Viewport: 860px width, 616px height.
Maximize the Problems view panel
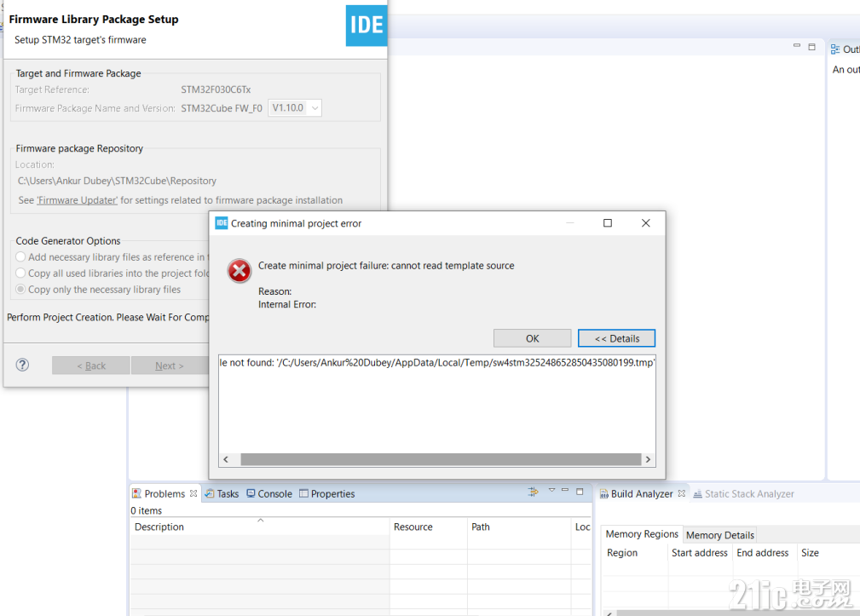click(580, 492)
